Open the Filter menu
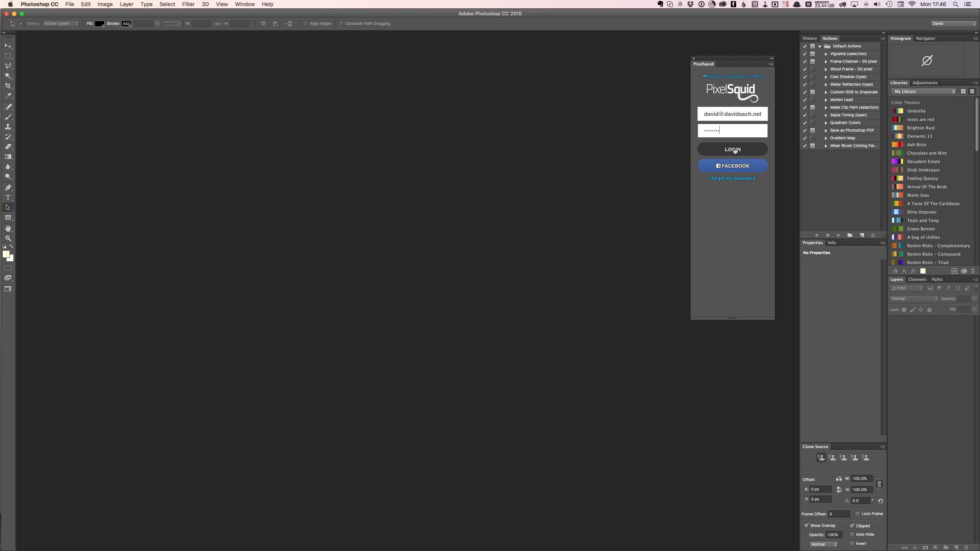The image size is (980, 551). pos(188,4)
